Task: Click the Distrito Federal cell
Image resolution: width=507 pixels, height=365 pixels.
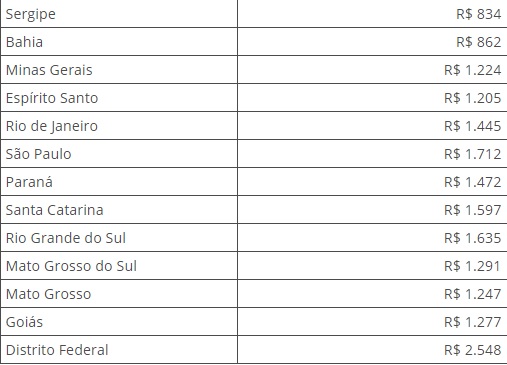Action: [x=119, y=350]
